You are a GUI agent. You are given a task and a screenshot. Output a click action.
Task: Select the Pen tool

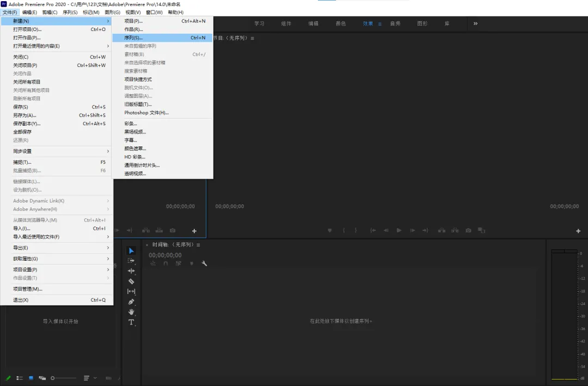[131, 302]
